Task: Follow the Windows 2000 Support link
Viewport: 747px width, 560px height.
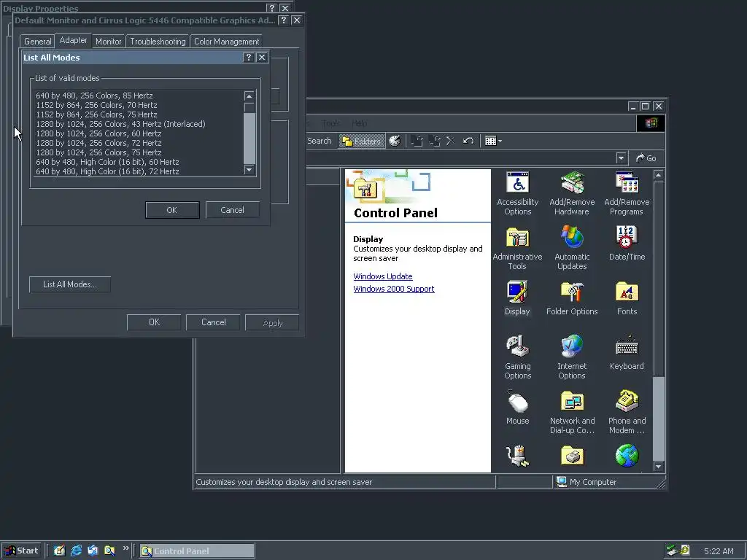Action: 393,289
